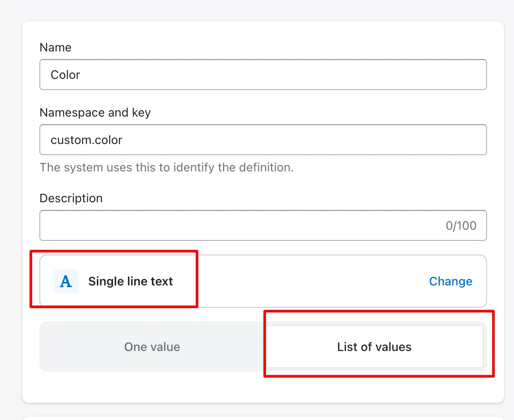Select the One value option
The height and width of the screenshot is (420, 514).
[x=152, y=347]
